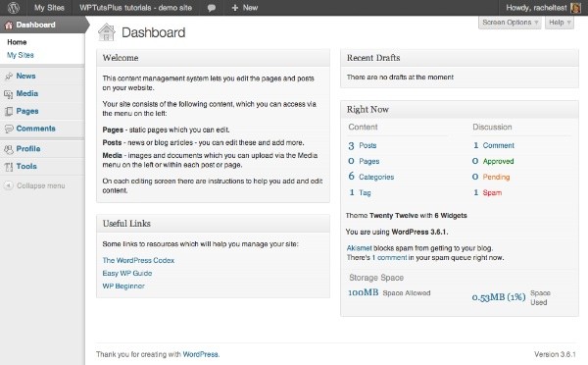Click the Comment link under Discussion
Image resolution: width=588 pixels, height=365 pixels.
(499, 145)
